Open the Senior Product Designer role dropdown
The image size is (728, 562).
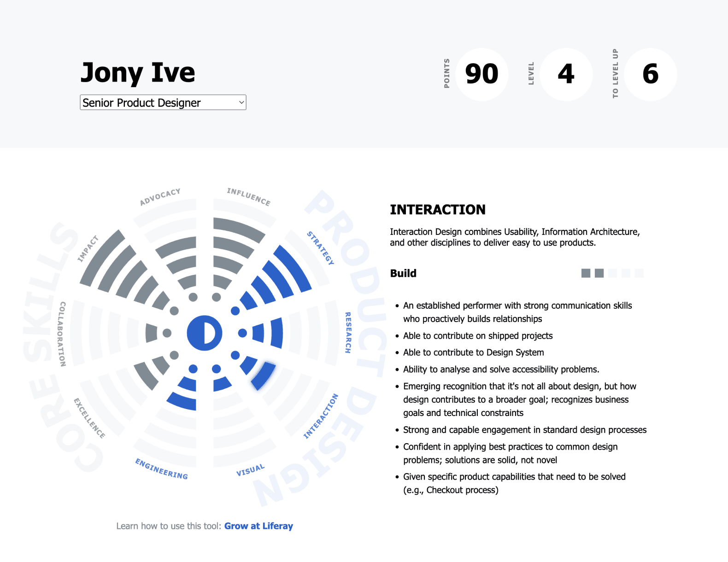163,102
